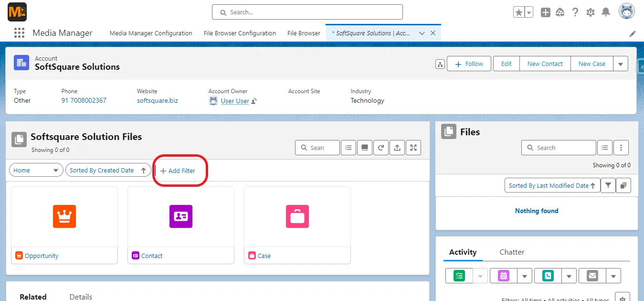The width and height of the screenshot is (644, 301).
Task: Open the Case folder icon
Action: (x=297, y=216)
